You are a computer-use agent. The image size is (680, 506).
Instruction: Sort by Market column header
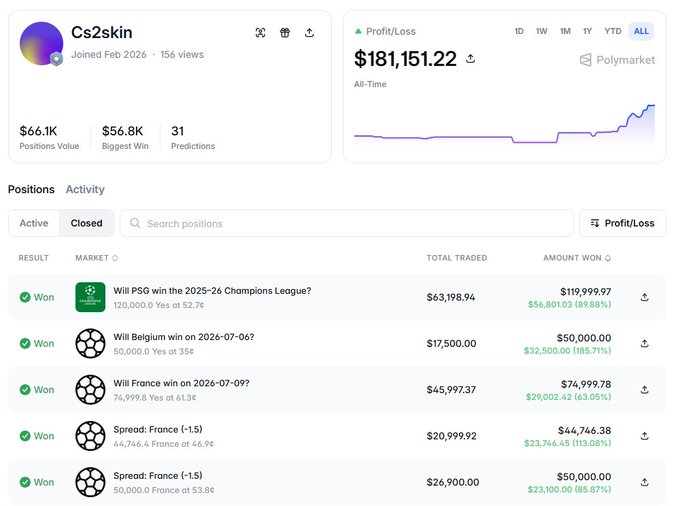(96, 258)
